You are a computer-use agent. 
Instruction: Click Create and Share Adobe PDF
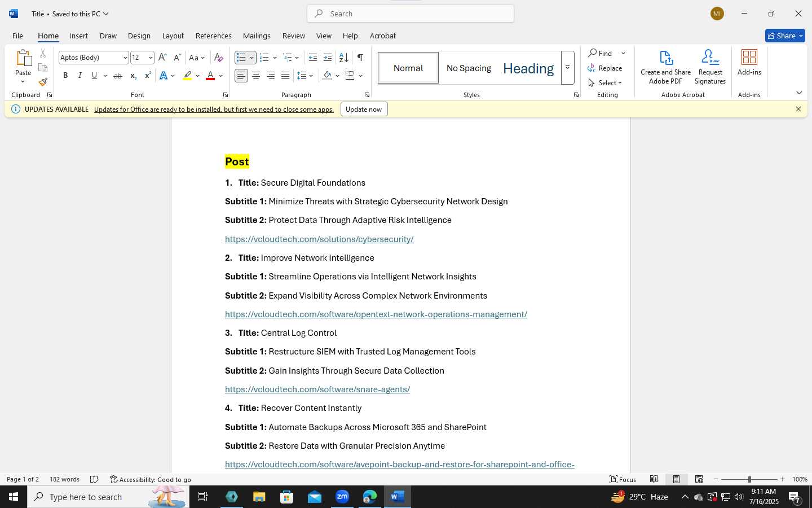click(665, 67)
